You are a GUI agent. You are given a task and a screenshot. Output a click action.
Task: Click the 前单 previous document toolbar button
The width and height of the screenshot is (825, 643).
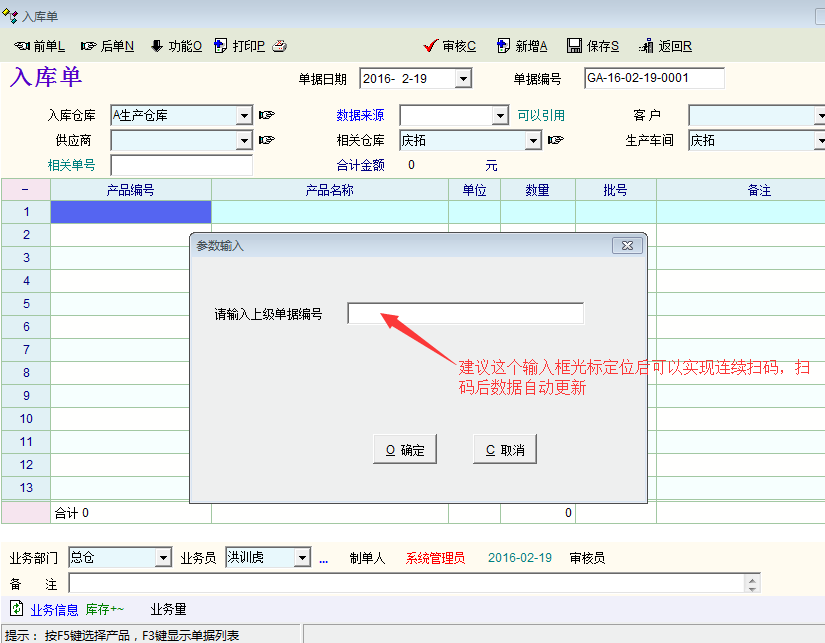pyautogui.click(x=40, y=46)
